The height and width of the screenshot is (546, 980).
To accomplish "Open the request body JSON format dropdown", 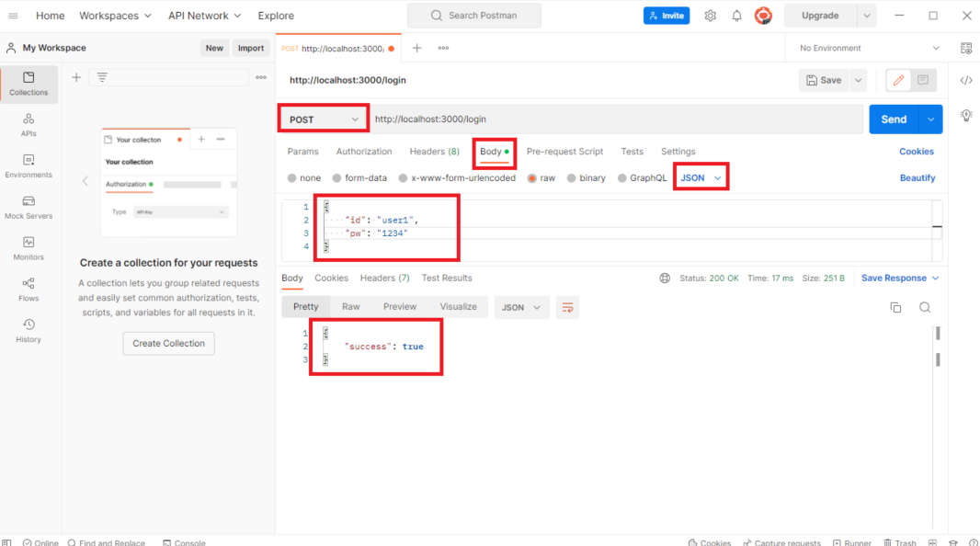I will [x=701, y=178].
